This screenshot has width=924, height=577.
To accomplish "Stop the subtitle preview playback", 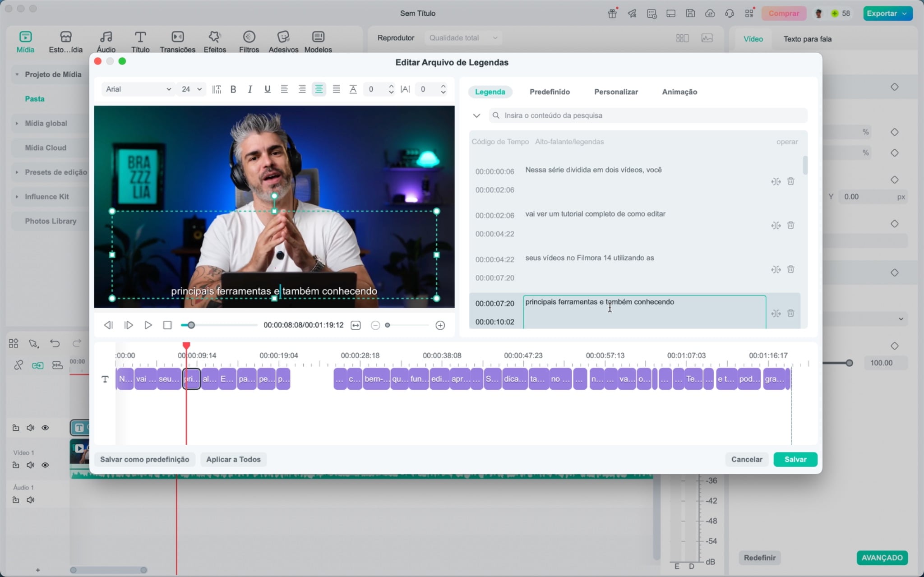I will pyautogui.click(x=167, y=325).
